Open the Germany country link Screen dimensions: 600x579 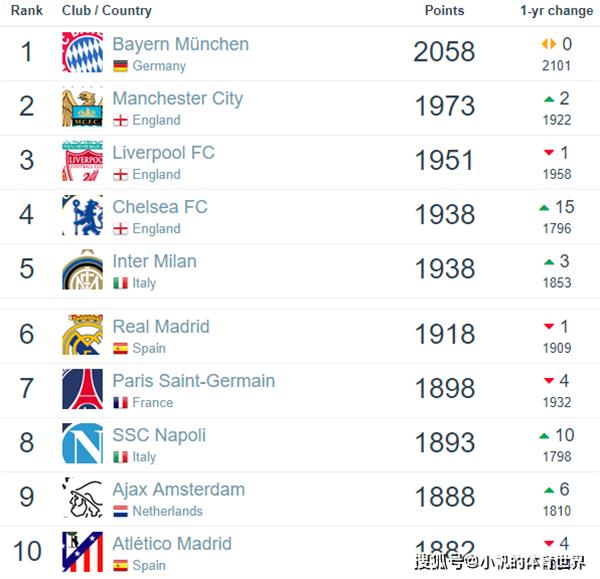[x=159, y=66]
